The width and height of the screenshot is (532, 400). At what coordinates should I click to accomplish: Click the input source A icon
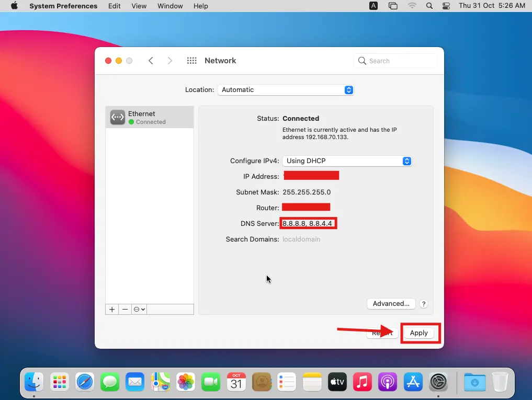pyautogui.click(x=373, y=6)
